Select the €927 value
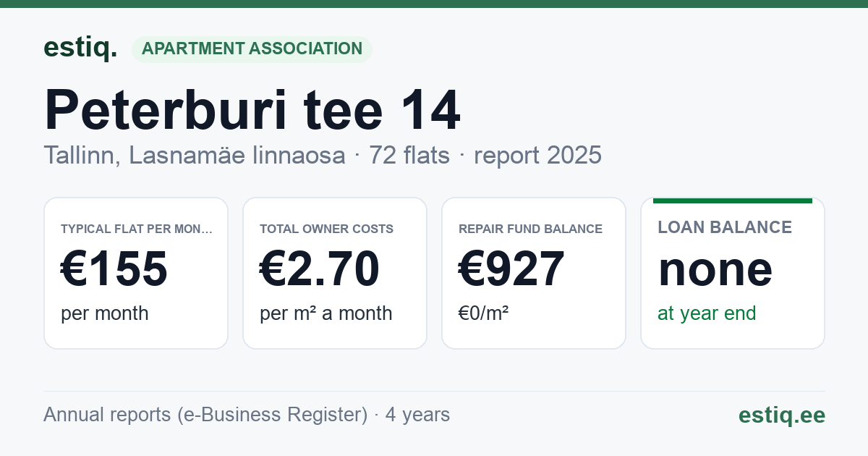Viewport: 868px width, 456px height. coord(511,269)
